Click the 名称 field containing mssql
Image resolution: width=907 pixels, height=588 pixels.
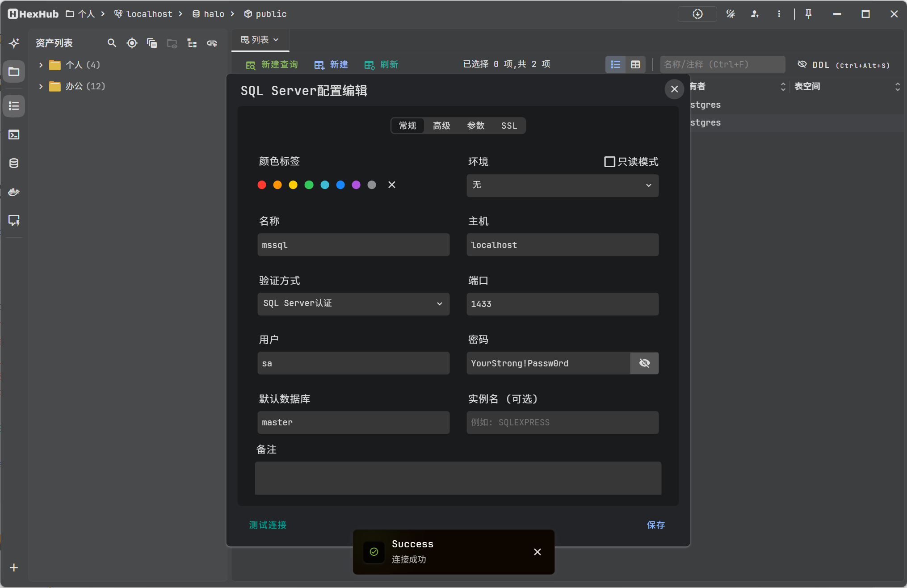tap(353, 244)
